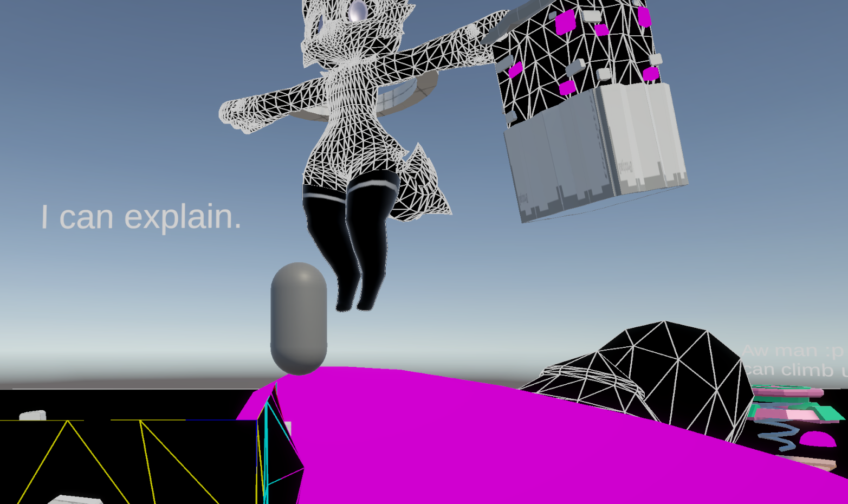Click the "Aw man :p" text

pos(794,351)
